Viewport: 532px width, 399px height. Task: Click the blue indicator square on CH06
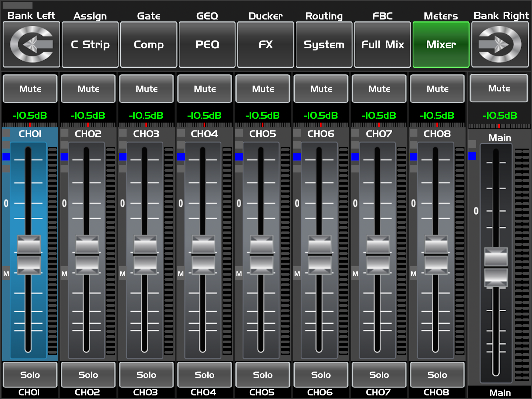[297, 157]
